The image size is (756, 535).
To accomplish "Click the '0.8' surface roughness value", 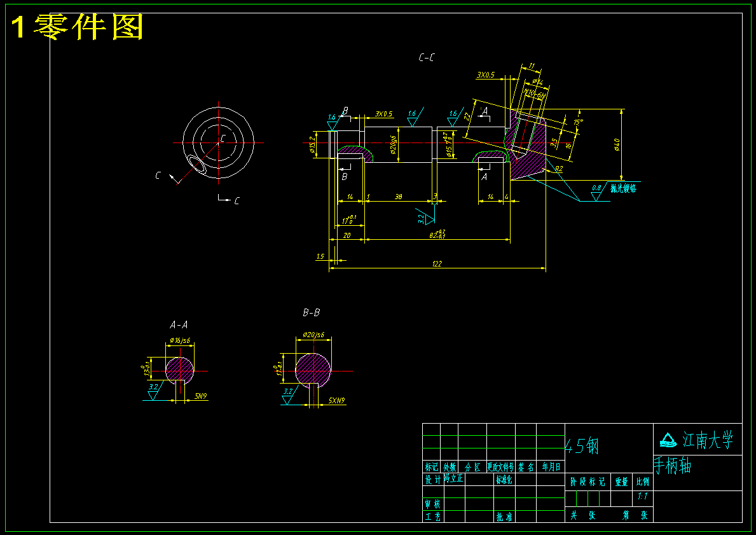I will pos(596,188).
